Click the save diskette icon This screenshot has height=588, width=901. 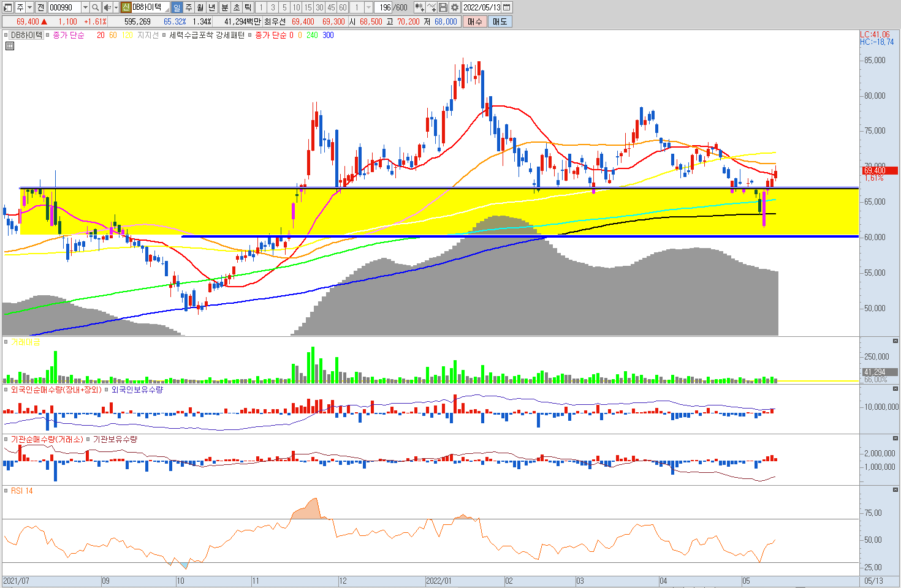[443, 7]
